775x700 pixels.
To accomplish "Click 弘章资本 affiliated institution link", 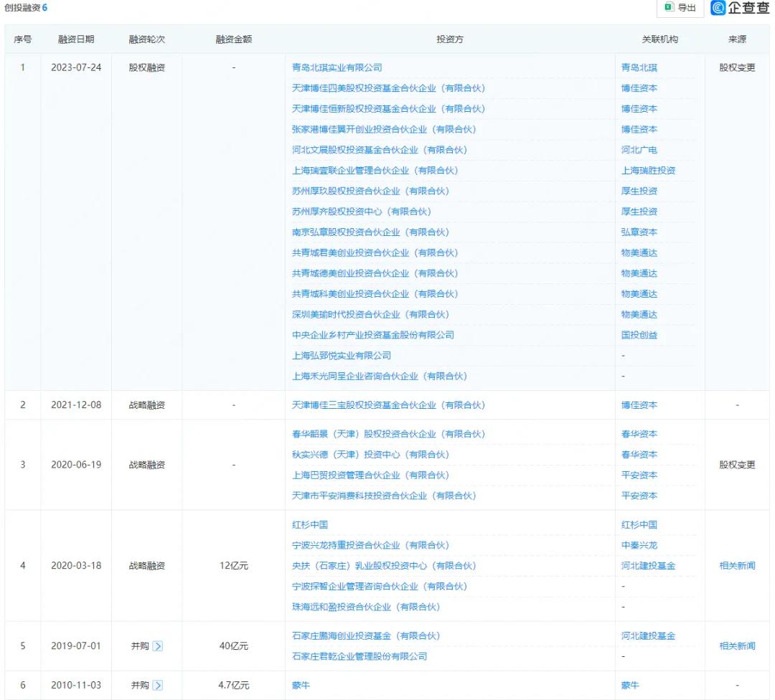I will tap(639, 232).
